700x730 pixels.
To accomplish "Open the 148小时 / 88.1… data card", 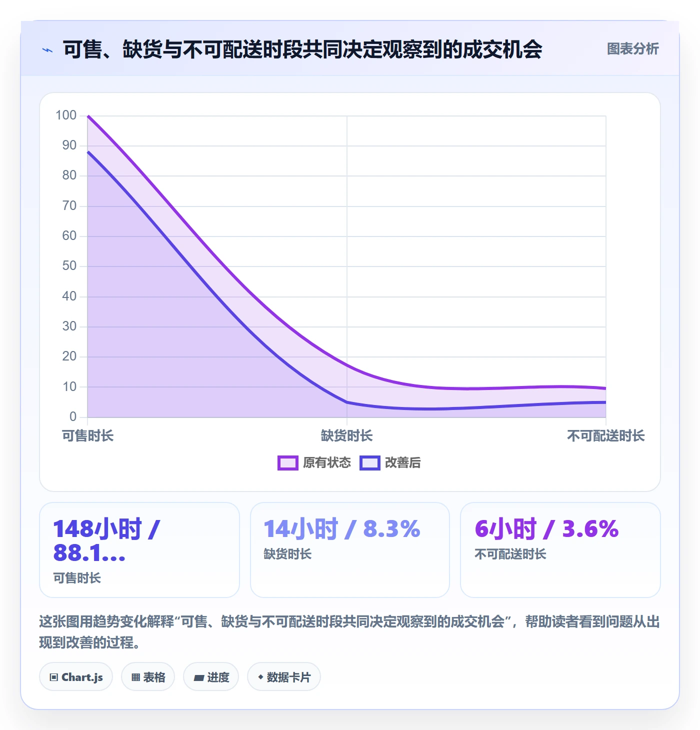I will (139, 550).
